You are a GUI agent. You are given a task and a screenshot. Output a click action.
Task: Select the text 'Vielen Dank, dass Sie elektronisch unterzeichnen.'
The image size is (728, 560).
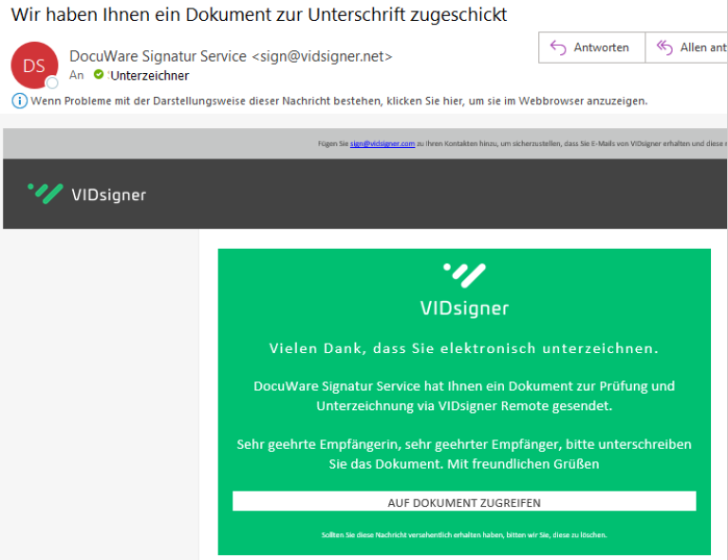click(464, 348)
